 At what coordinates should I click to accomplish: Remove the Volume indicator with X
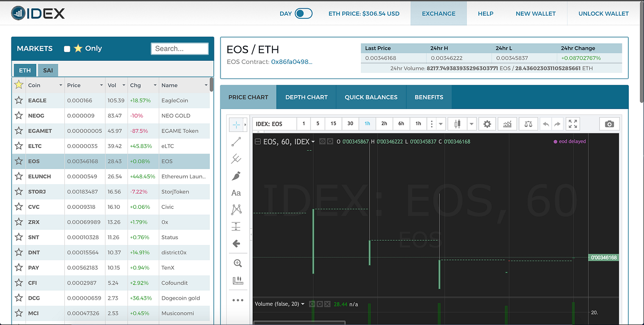coord(327,304)
